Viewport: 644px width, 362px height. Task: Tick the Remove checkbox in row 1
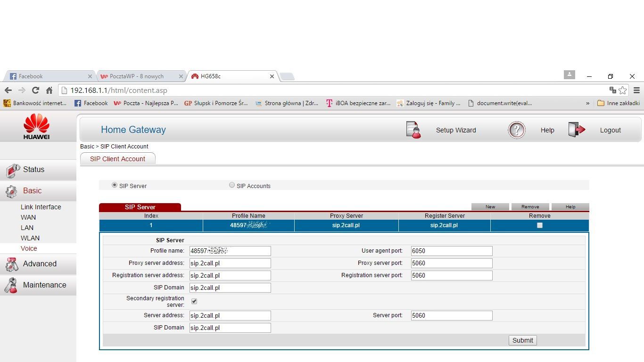(x=540, y=225)
